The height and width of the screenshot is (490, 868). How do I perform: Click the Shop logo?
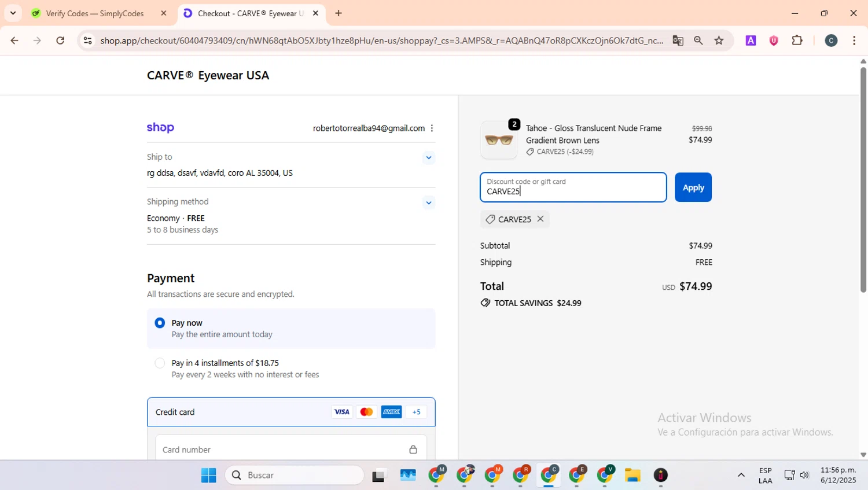[160, 128]
